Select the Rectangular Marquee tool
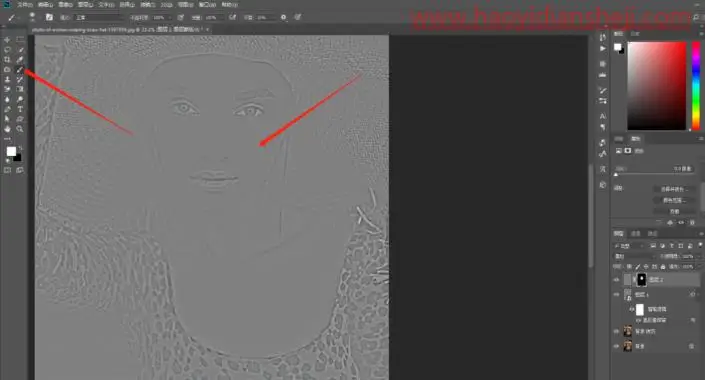 [x=20, y=40]
